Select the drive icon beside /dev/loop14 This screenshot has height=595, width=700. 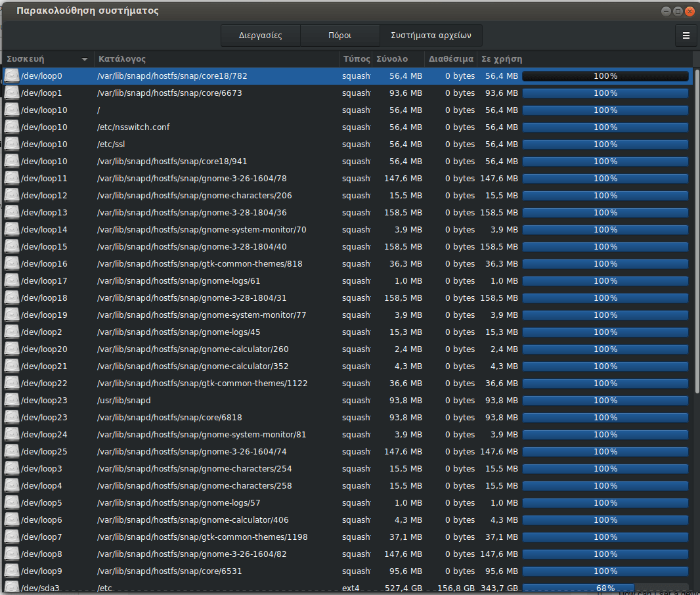(12, 230)
